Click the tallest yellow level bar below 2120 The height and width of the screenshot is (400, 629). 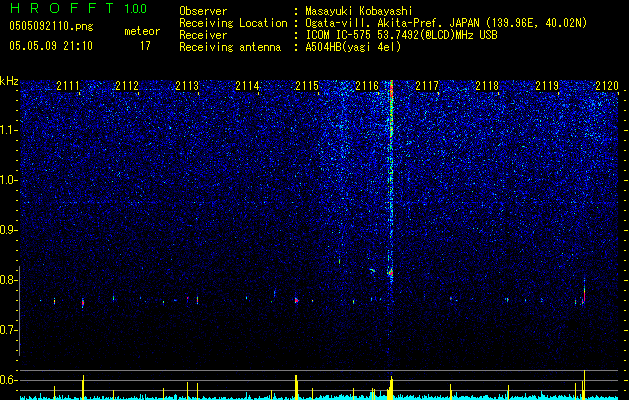(584, 384)
